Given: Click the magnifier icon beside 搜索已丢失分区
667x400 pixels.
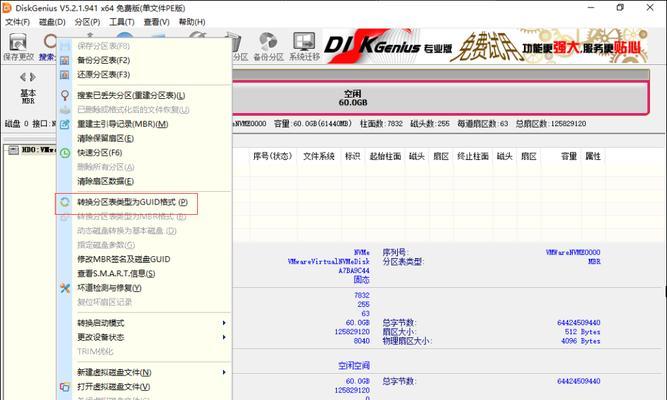Looking at the screenshot, I should (65, 95).
